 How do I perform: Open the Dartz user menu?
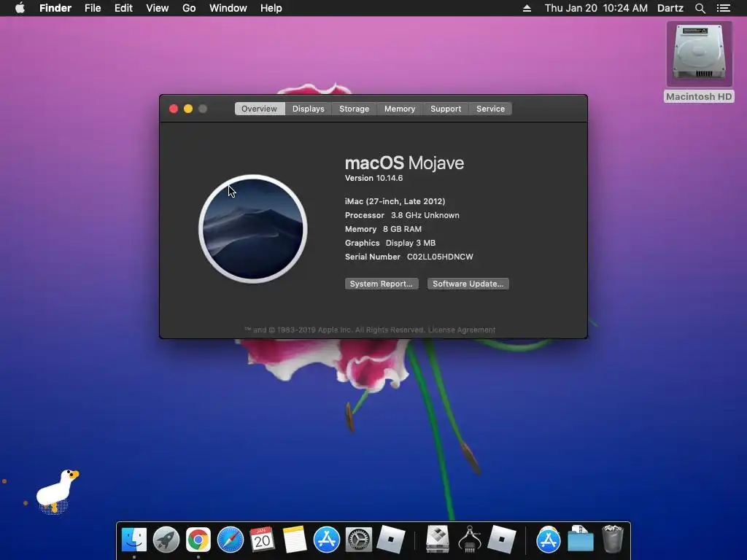point(670,8)
